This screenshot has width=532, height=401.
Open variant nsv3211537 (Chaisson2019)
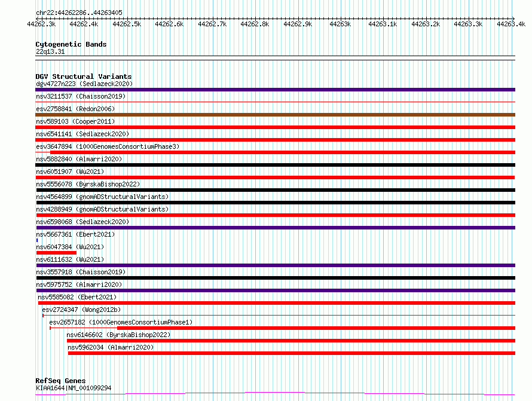point(81,96)
